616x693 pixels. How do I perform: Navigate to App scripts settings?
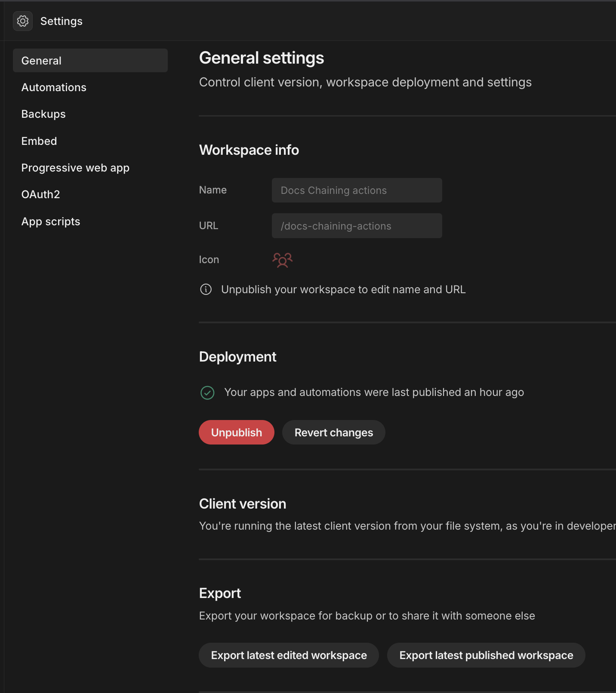pyautogui.click(x=51, y=221)
